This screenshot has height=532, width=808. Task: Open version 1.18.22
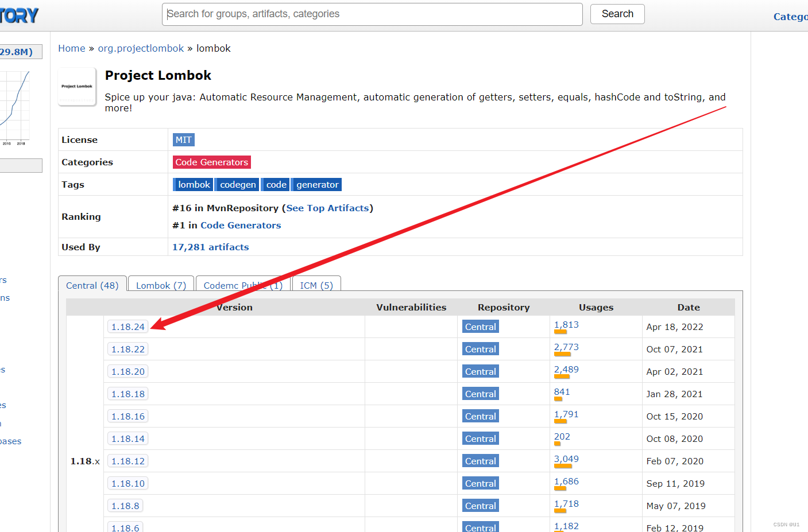128,349
